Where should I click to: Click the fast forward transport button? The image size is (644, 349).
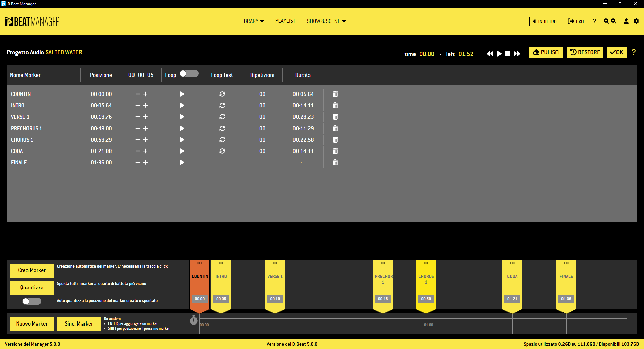(517, 54)
